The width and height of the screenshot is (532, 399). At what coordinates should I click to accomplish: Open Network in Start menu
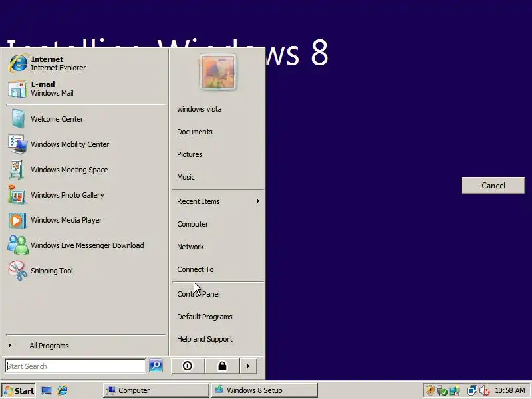point(217,247)
